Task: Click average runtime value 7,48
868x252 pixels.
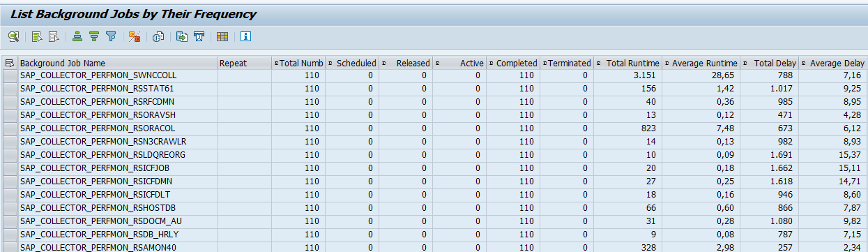Action: 726,128
